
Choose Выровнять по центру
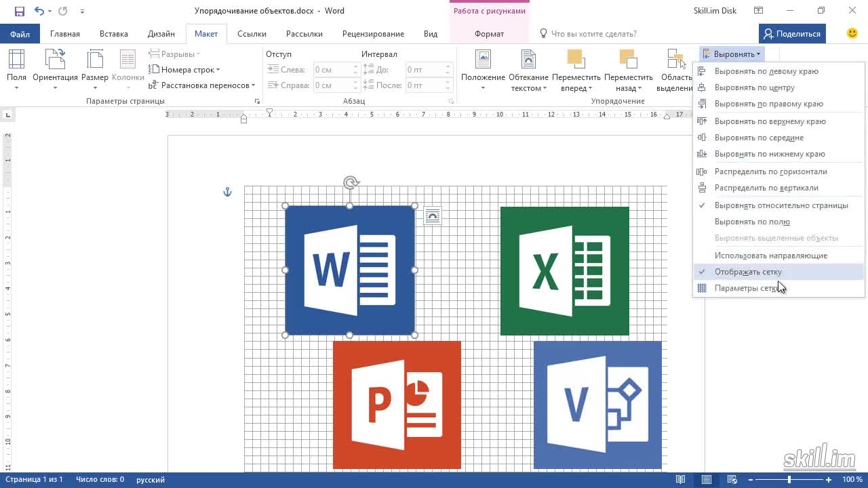click(x=780, y=87)
